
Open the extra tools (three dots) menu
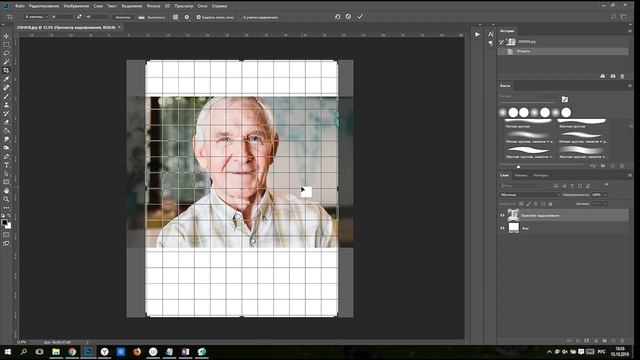click(x=6, y=208)
